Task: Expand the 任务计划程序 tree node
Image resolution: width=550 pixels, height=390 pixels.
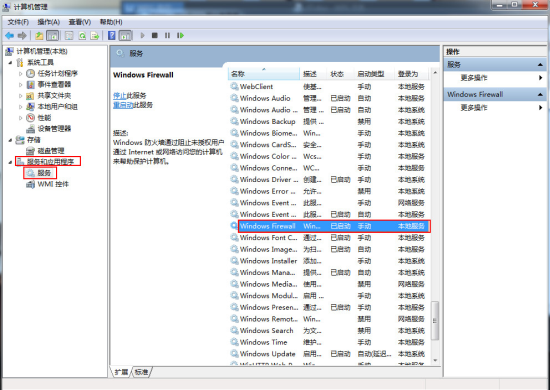Action: 21,74
